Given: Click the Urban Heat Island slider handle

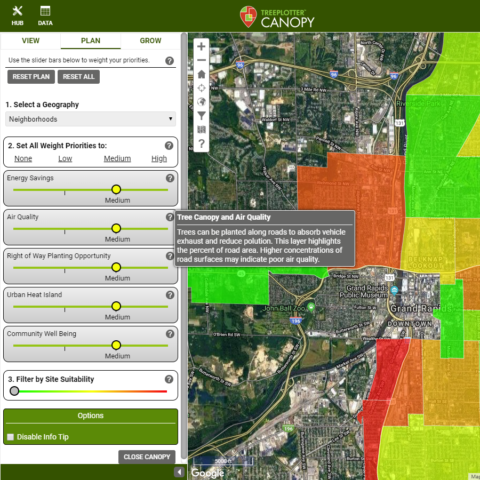Looking at the screenshot, I should [116, 306].
